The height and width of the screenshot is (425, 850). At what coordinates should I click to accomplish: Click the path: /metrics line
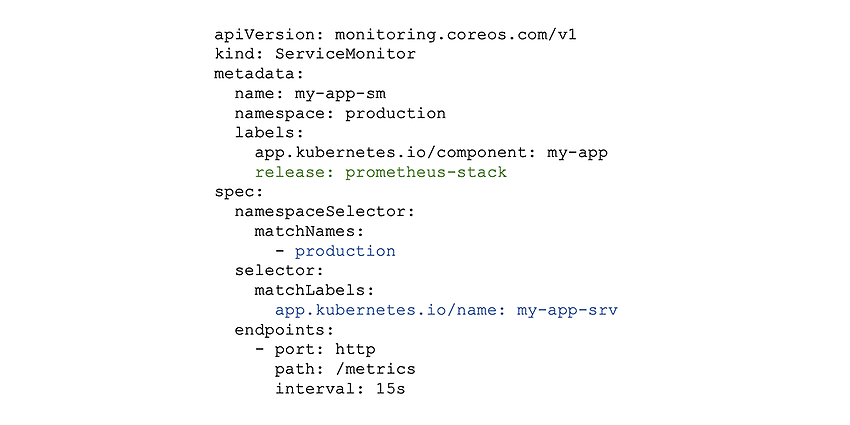[x=345, y=370]
